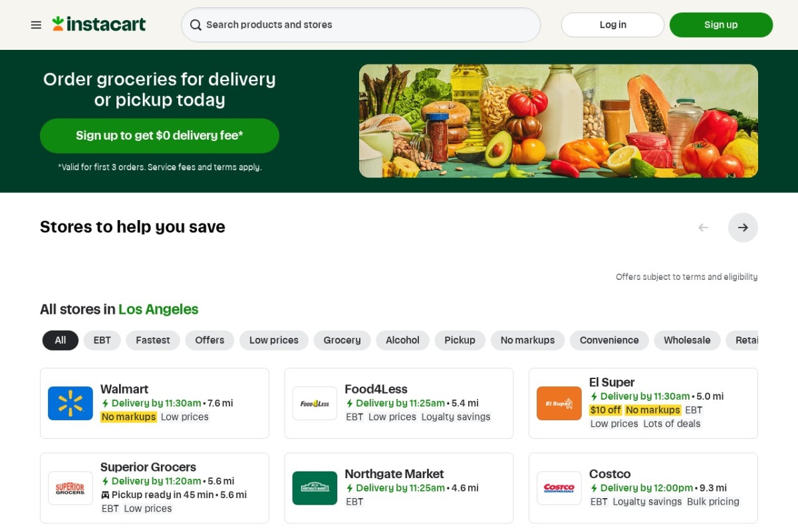
Task: Click the El Super store logo
Action: [x=559, y=403]
